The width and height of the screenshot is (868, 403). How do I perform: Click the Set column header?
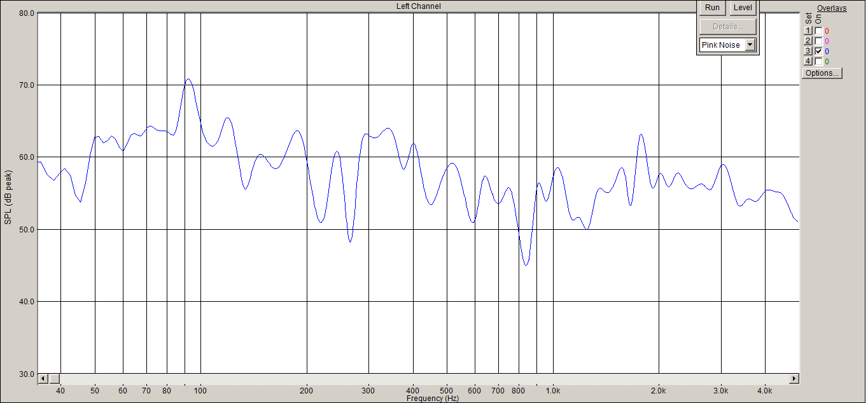point(809,18)
